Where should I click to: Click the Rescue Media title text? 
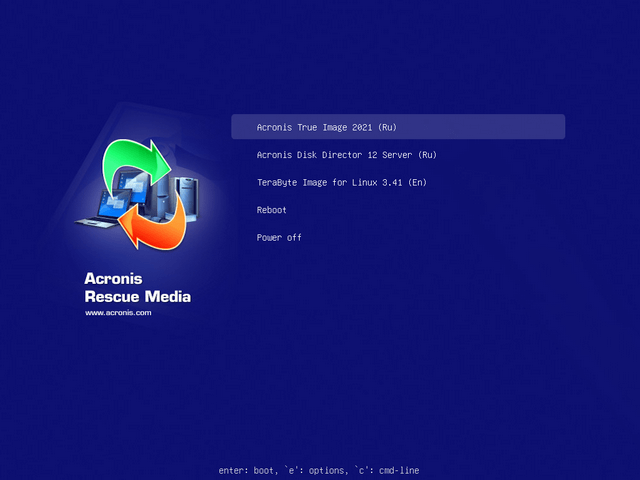pos(138,297)
